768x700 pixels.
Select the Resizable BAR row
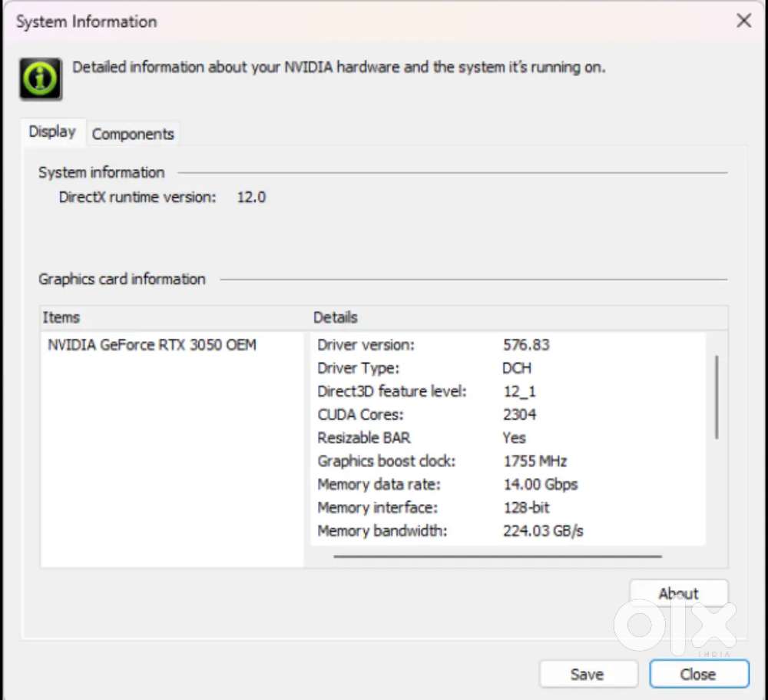[x=364, y=437]
